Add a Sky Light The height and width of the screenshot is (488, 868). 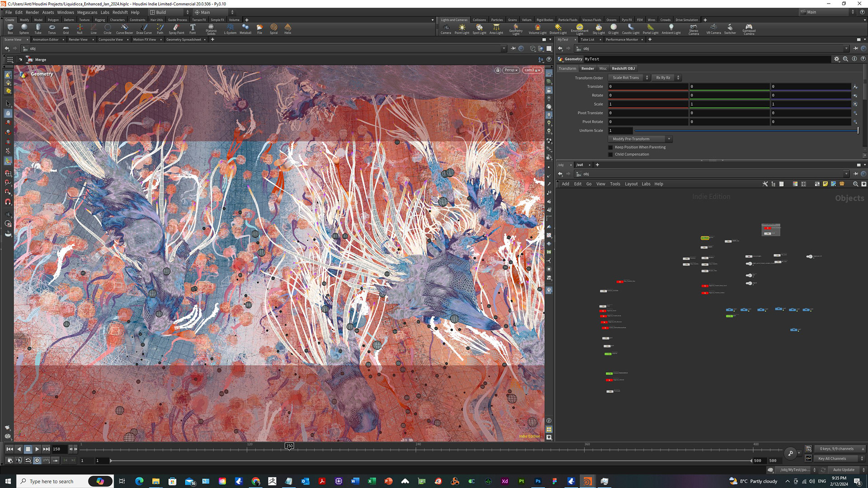[x=599, y=29]
